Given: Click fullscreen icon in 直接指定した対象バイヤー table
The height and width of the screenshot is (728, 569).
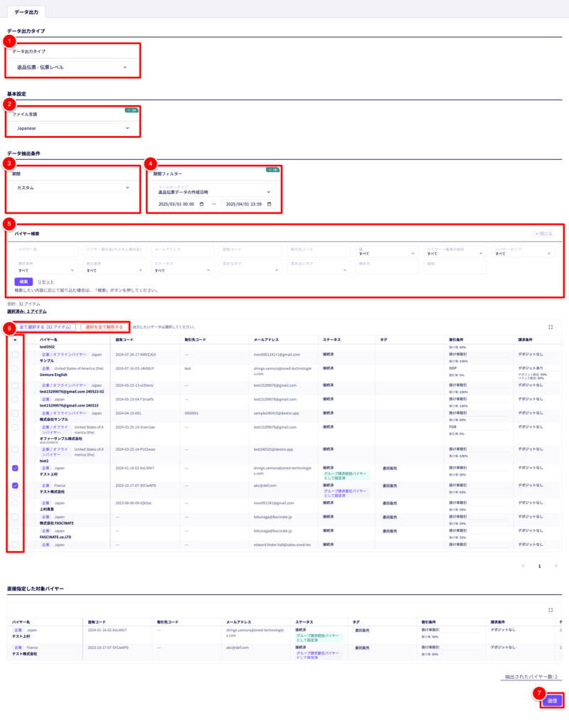Looking at the screenshot, I should point(551,609).
